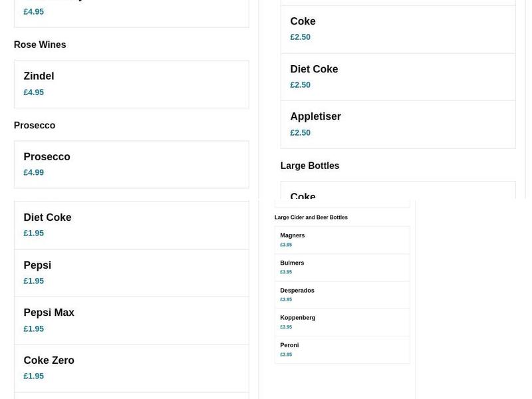532x399 pixels.
Task: Click the £4.95 price above Rose Wines
Action: (34, 12)
